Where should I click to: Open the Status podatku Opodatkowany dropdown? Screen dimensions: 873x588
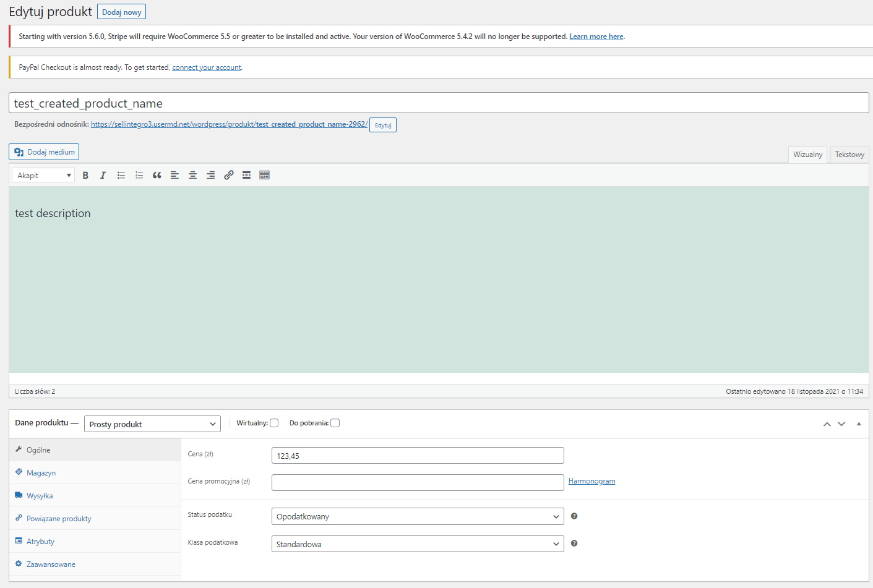click(418, 516)
